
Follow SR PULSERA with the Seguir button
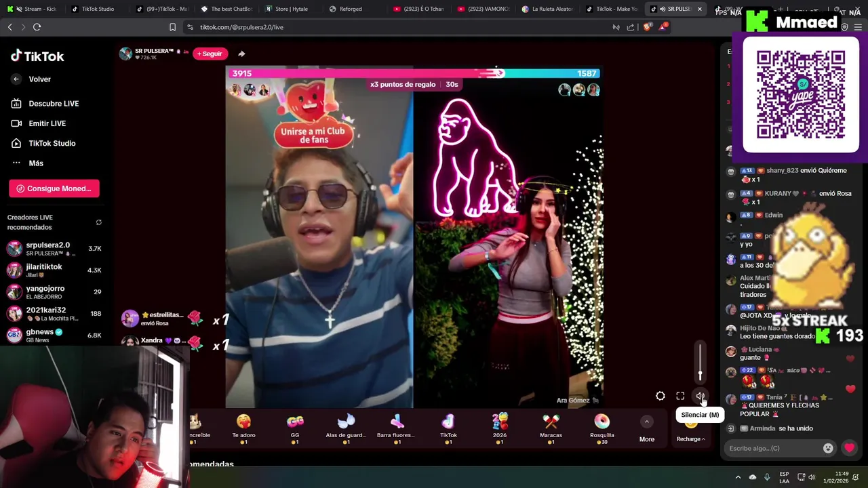[210, 54]
